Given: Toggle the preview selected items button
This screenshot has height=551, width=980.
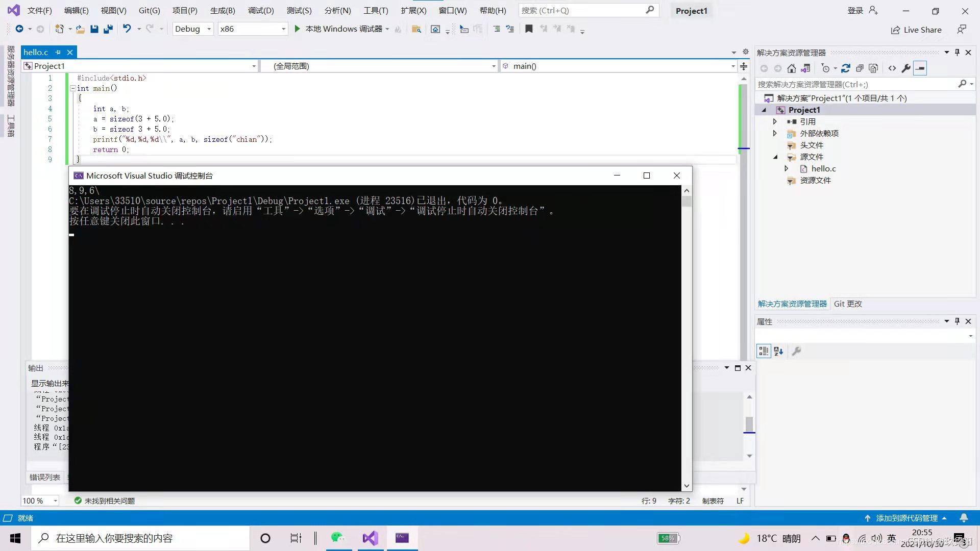Looking at the screenshot, I should point(920,68).
